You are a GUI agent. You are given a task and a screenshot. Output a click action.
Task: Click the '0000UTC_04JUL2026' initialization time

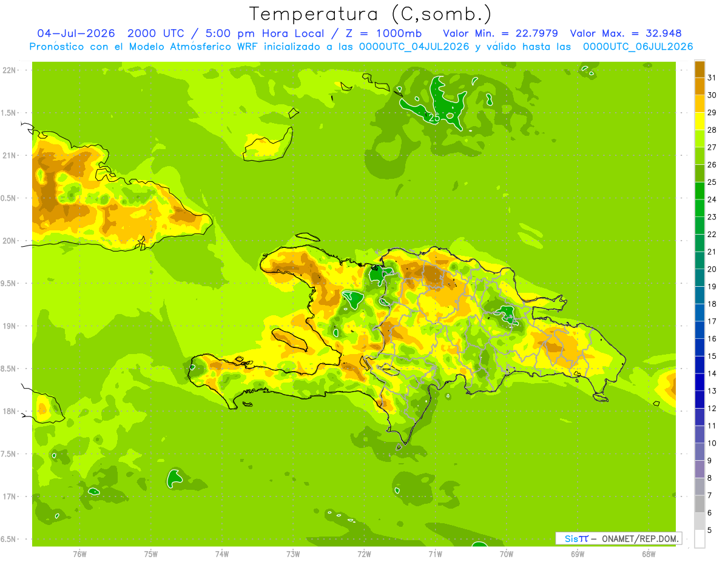pos(414,47)
